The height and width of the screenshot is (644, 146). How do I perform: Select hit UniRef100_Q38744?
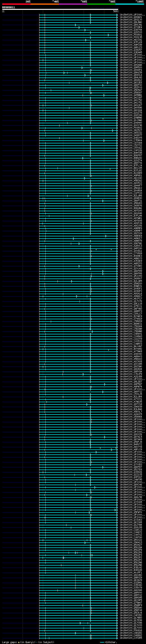(131, 30)
